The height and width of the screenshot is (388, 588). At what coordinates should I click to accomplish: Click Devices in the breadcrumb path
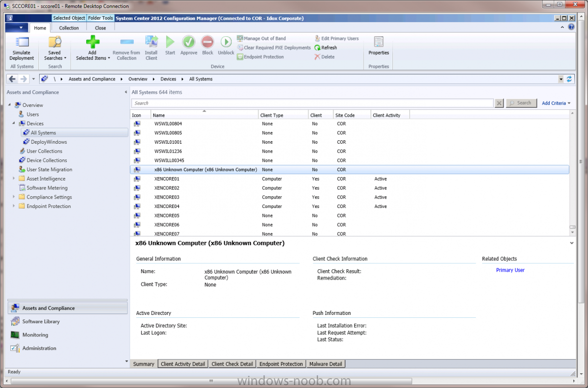pos(168,79)
